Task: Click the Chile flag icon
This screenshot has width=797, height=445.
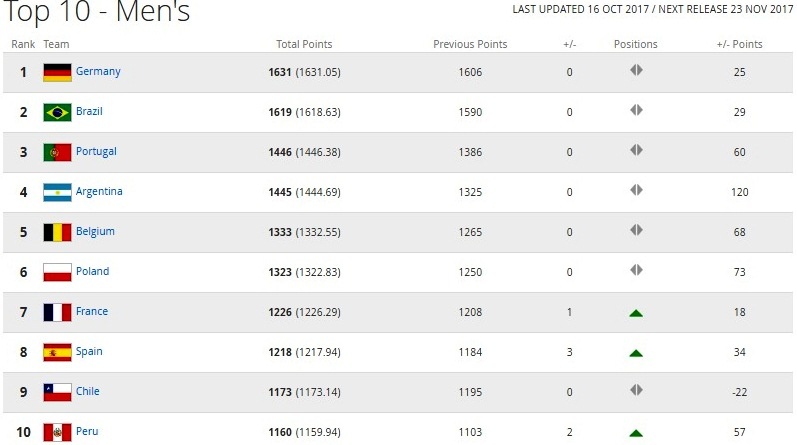Action: click(57, 392)
